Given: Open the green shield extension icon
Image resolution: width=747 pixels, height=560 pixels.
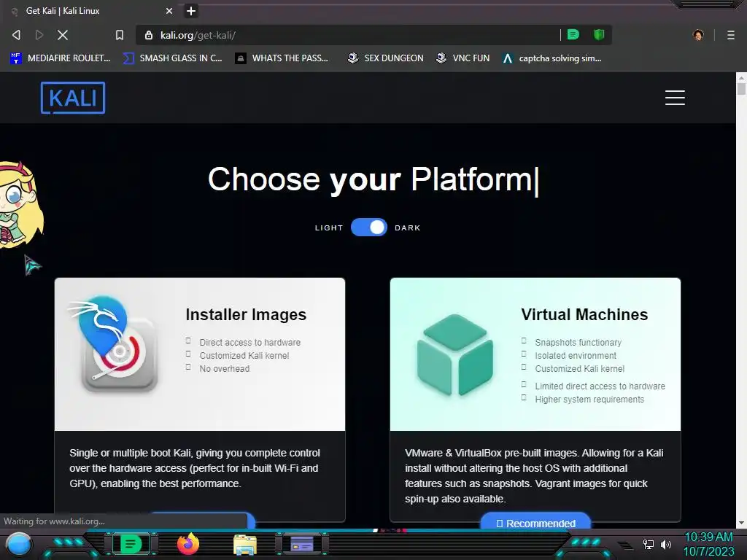Looking at the screenshot, I should point(599,34).
